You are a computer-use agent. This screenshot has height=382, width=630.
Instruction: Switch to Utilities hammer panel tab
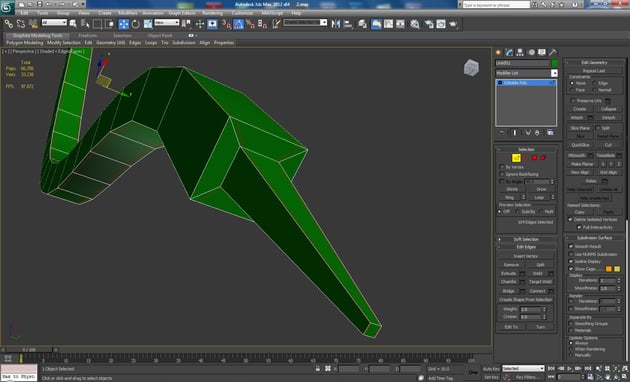(x=553, y=52)
